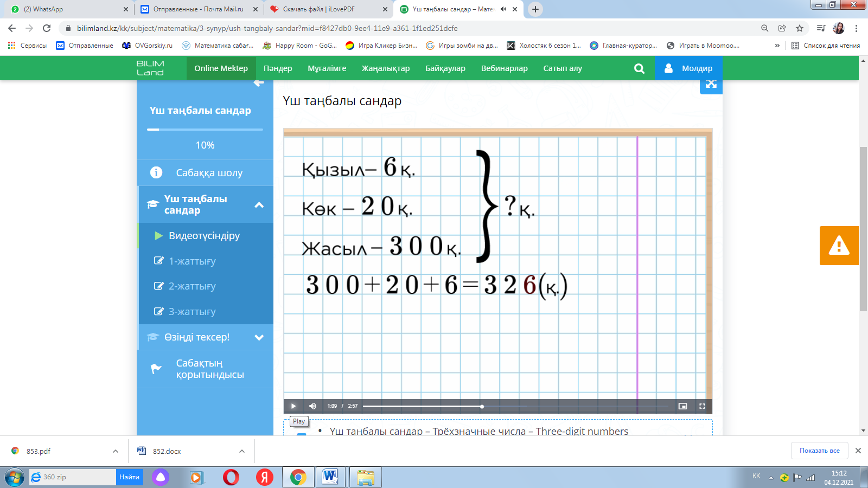Screen dimensions: 868x488
Task: Open Байқаулар menu item
Action: (445, 68)
